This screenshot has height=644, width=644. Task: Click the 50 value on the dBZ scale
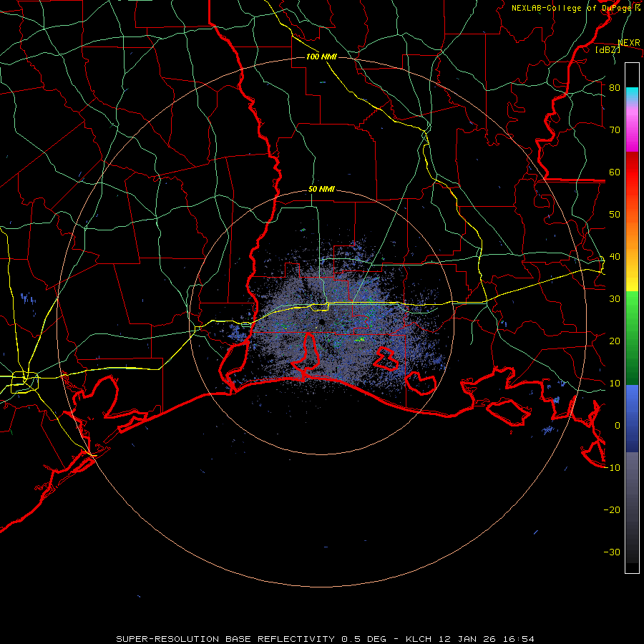point(615,215)
